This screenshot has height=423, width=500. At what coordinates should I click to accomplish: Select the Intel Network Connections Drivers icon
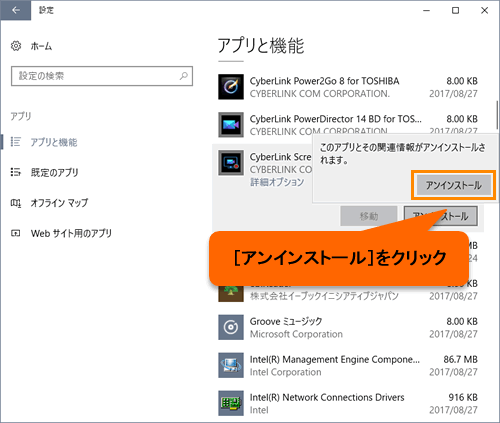[x=231, y=403]
